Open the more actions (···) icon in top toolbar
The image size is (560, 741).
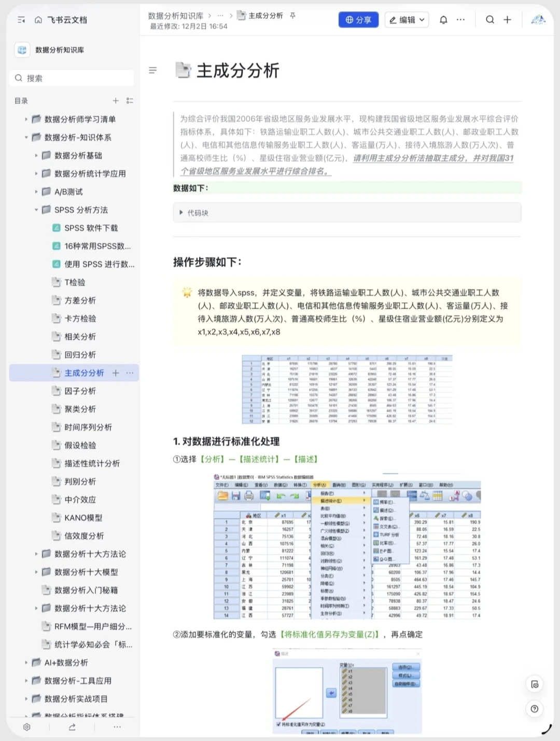[x=461, y=19]
